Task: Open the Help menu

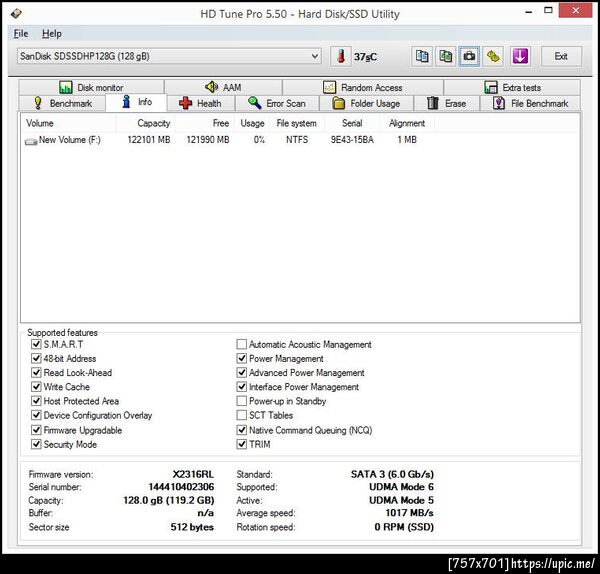Action: tap(52, 34)
